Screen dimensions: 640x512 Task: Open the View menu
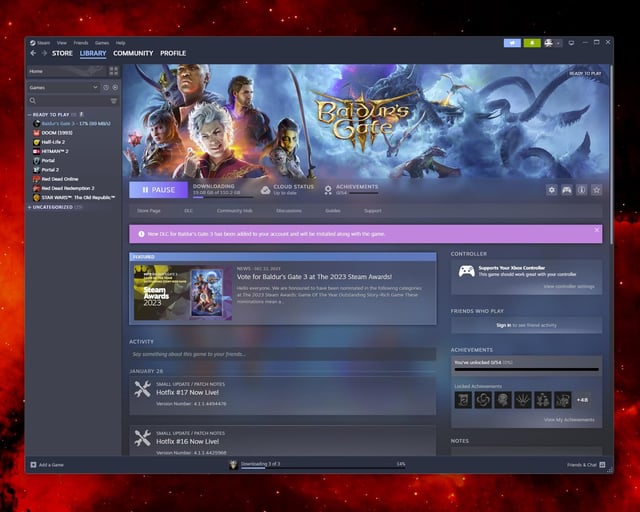coord(62,43)
